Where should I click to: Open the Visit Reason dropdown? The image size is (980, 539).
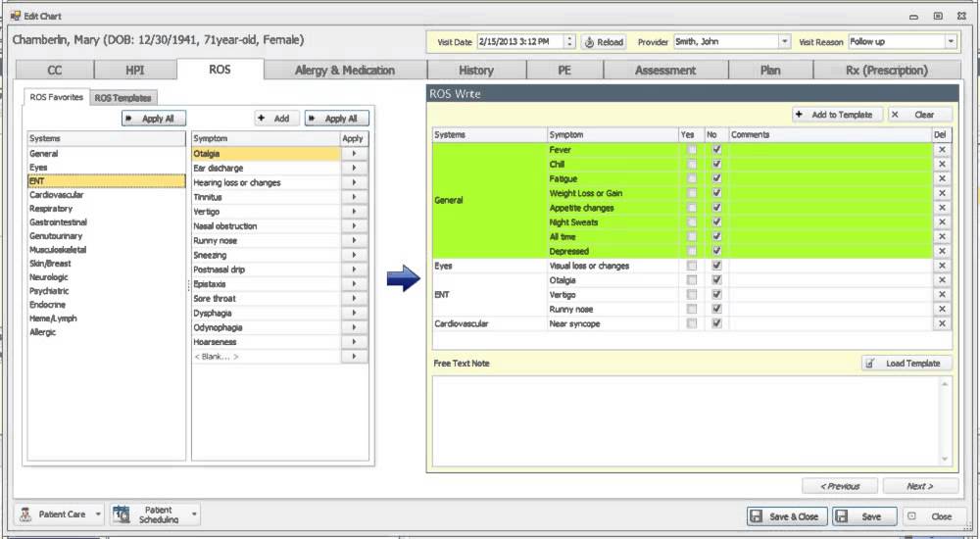(951, 42)
